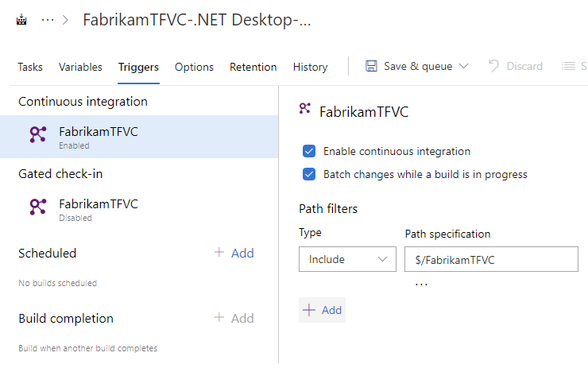Select FabrikamTFVC under Continuous integration

[139, 137]
